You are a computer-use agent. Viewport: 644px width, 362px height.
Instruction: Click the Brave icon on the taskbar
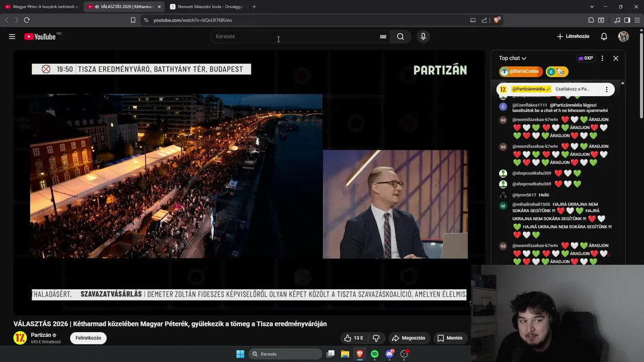pos(360,354)
